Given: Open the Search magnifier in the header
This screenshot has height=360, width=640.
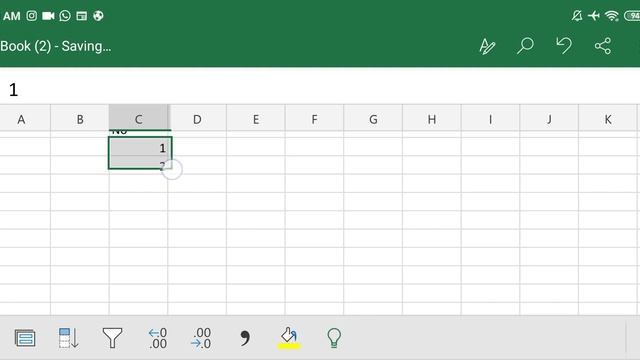Looking at the screenshot, I should pyautogui.click(x=525, y=46).
